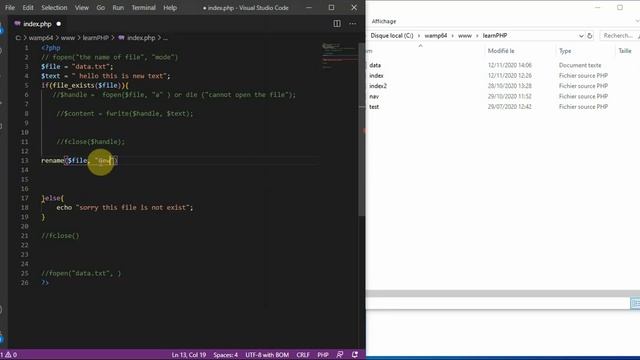Click www in the editor breadcrumb
The height and width of the screenshot is (360, 640).
(x=68, y=38)
